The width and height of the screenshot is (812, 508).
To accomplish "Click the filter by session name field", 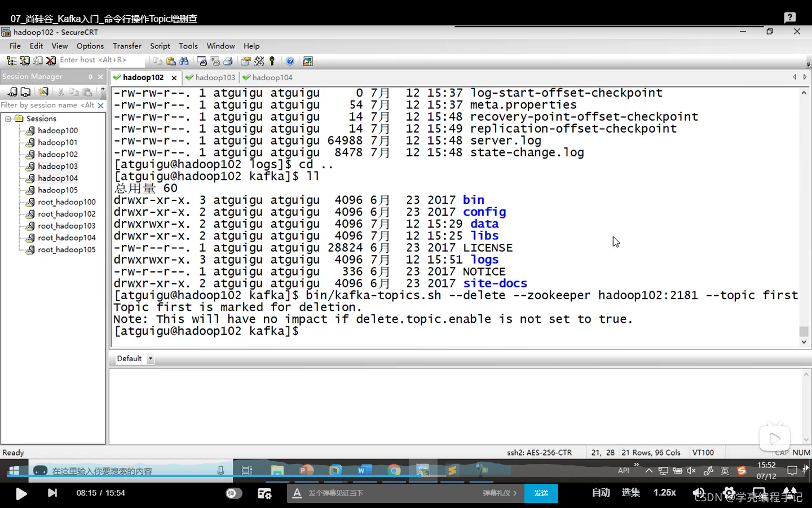I will click(48, 106).
